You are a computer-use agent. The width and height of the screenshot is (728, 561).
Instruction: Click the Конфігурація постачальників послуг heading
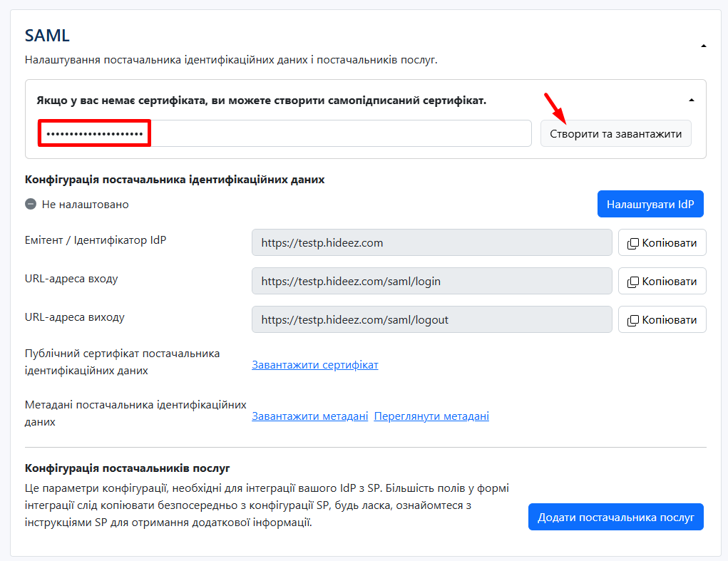pos(128,468)
